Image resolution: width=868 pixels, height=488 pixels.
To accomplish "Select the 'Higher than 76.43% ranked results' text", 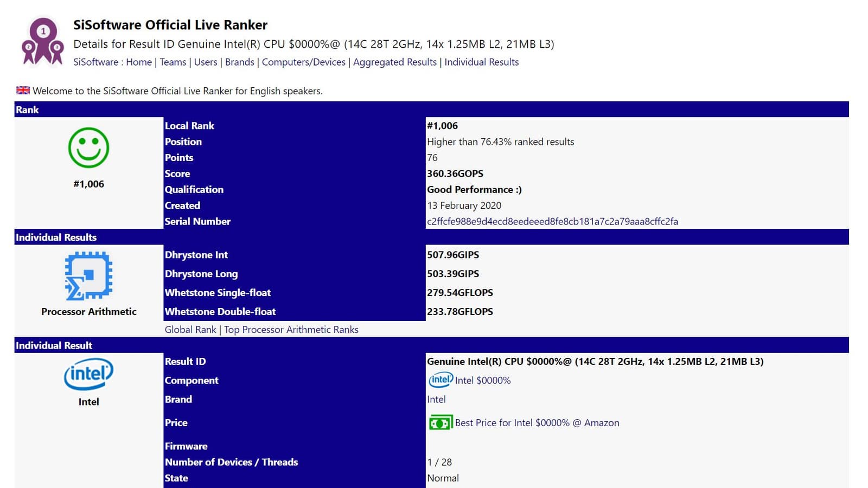I will coord(500,142).
